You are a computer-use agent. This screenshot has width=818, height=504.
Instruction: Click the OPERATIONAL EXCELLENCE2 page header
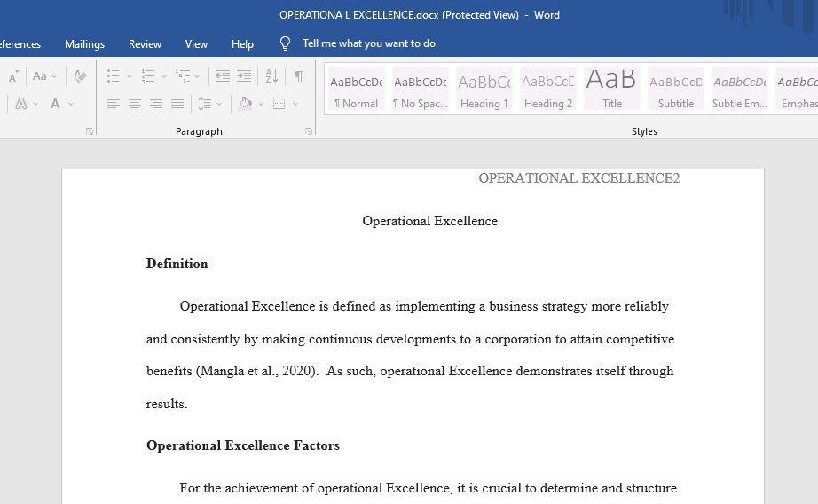(x=579, y=178)
